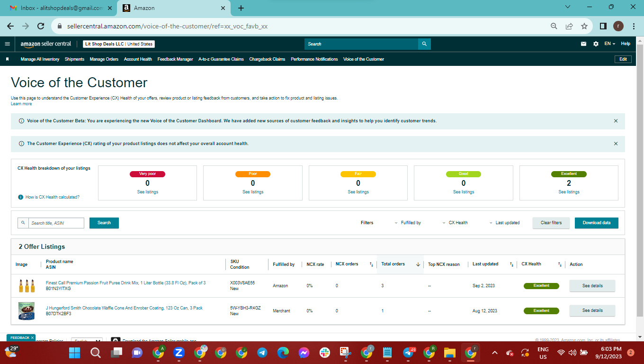Click the page's vertical scrollbar
Viewport: 644px width, 364px height.
coord(640,180)
